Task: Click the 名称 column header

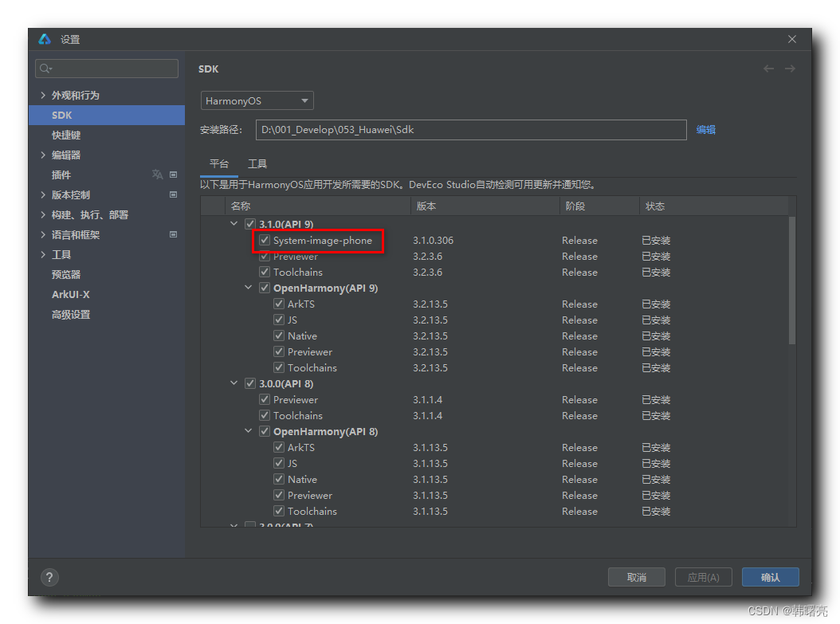Action: 318,206
